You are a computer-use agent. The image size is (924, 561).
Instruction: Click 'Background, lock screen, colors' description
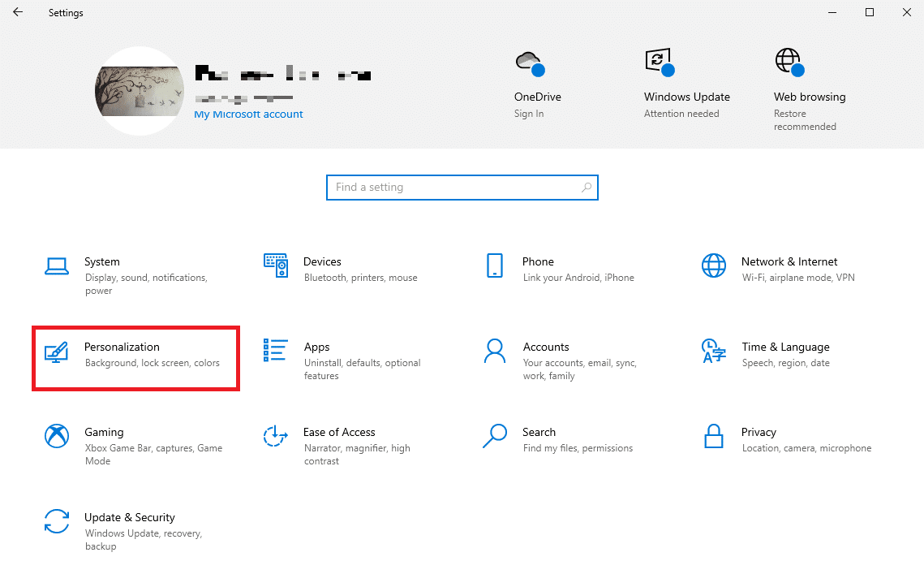tap(152, 364)
